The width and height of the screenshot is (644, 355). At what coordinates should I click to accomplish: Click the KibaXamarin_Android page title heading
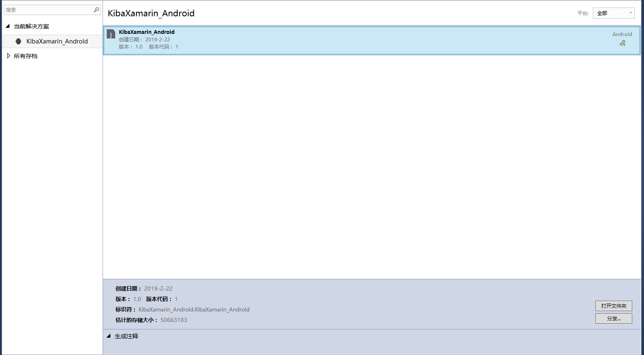tap(151, 13)
